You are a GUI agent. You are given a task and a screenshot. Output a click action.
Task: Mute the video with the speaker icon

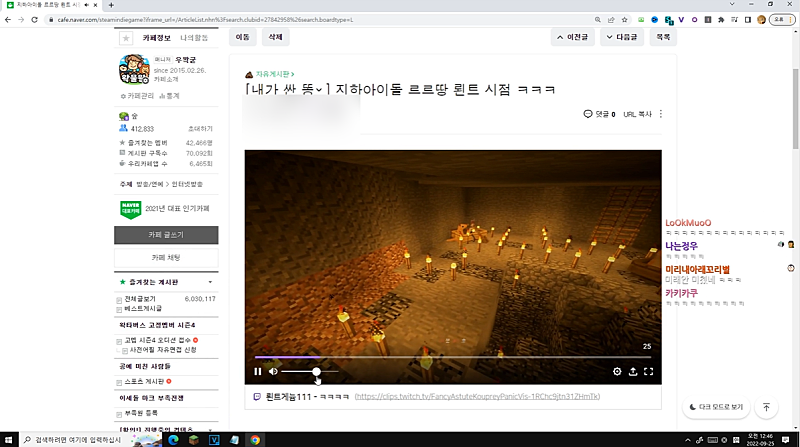coord(273,371)
